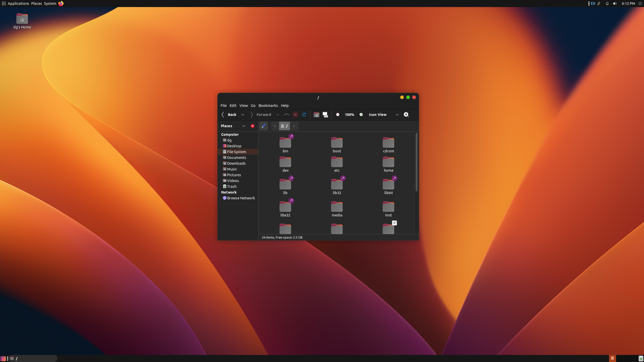Open the View menu
The height and width of the screenshot is (362, 644).
coord(243,105)
